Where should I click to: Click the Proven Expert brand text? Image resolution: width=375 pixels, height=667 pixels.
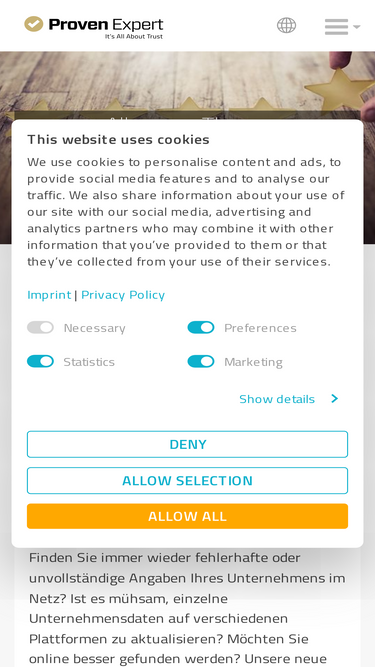[106, 25]
